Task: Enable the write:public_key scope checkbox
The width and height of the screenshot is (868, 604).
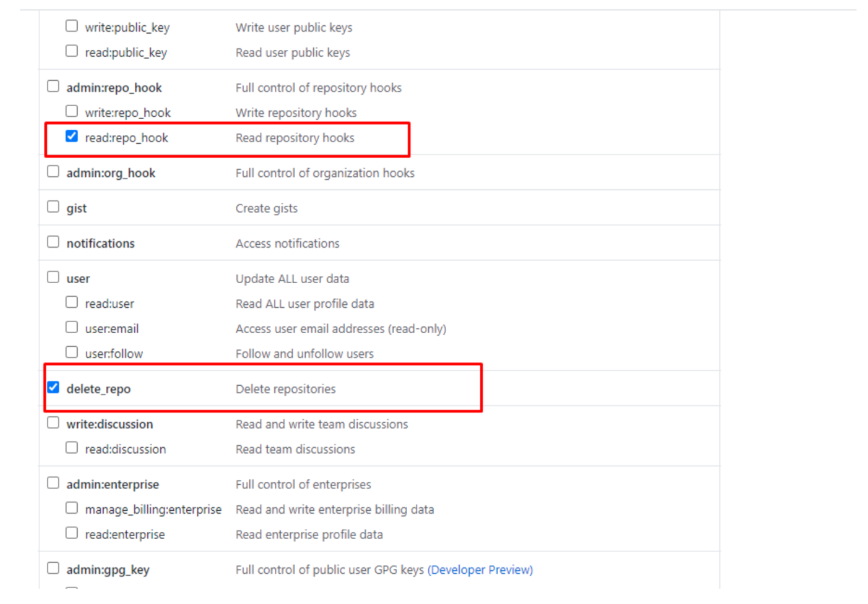Action: pos(72,26)
